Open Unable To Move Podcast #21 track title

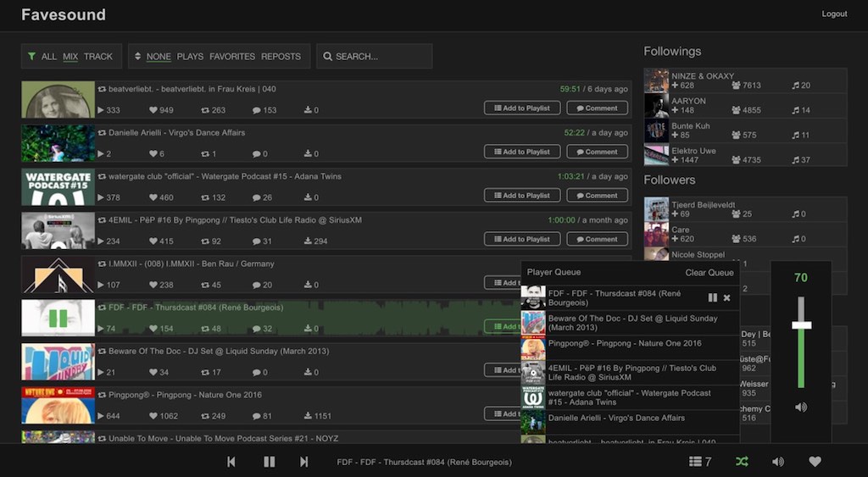[223, 438]
